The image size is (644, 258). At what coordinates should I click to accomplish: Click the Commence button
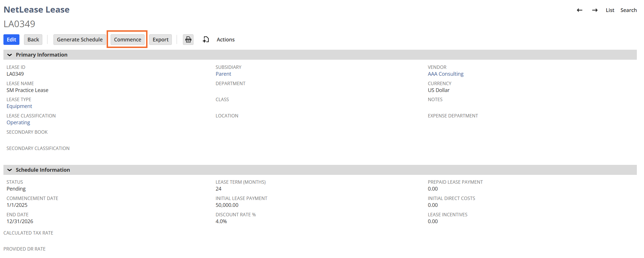click(127, 39)
